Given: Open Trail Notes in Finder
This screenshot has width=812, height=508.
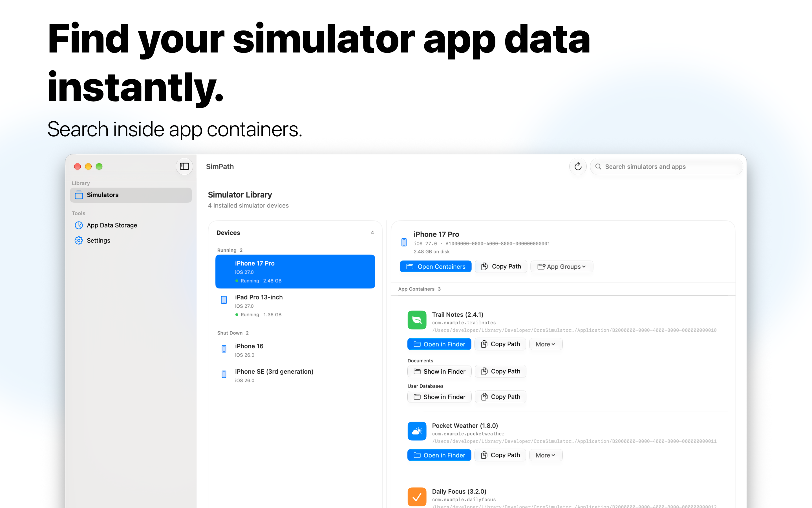Looking at the screenshot, I should (439, 344).
